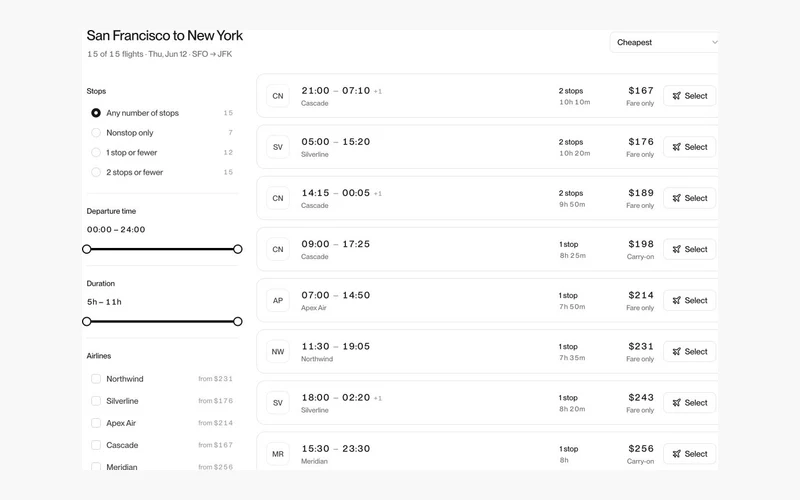This screenshot has width=800, height=500.
Task: Click the 15:30 – 23:30 flight times
Action: tap(336, 448)
